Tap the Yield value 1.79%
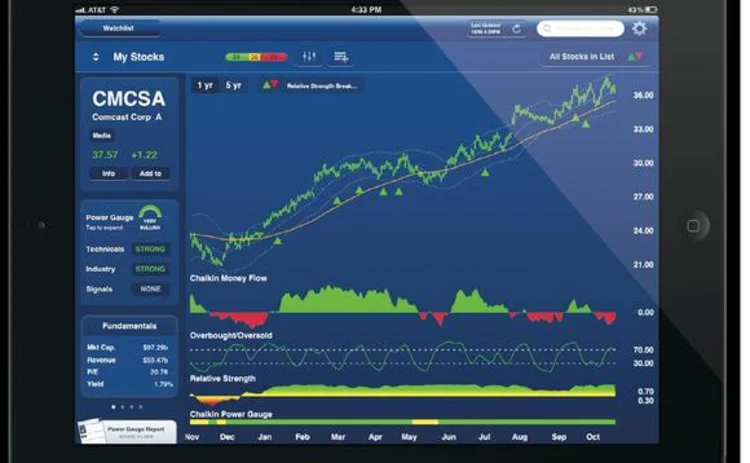The image size is (750, 463). (163, 384)
